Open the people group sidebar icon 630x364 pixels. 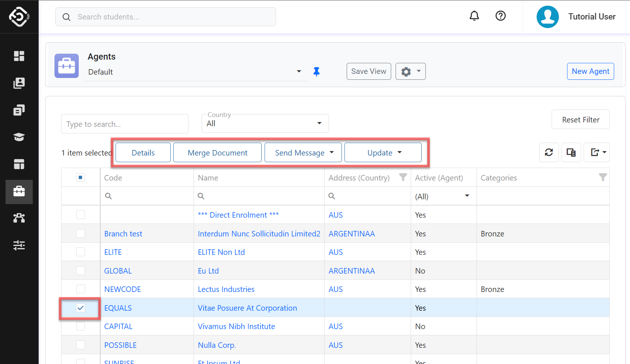click(x=19, y=218)
